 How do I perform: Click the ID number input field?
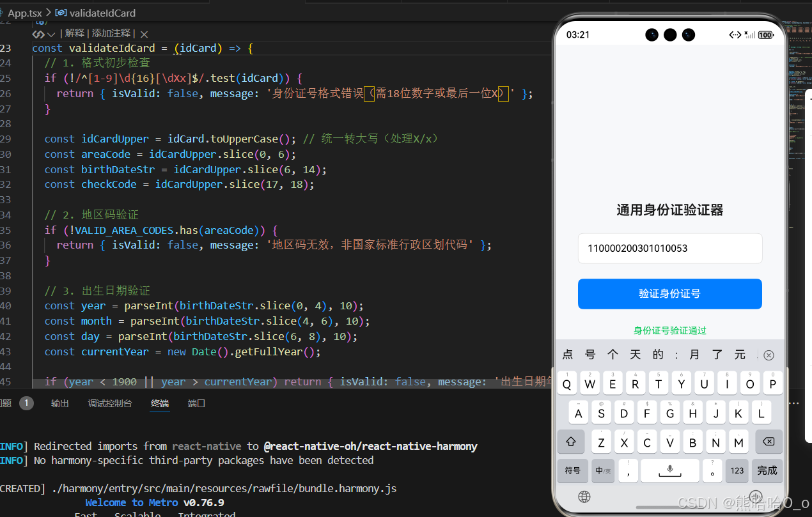point(669,249)
